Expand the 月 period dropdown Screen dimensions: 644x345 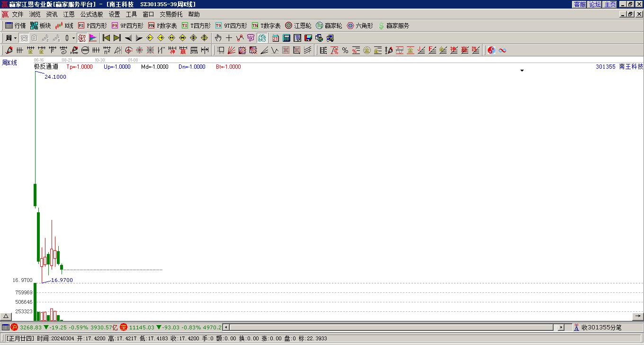15,38
